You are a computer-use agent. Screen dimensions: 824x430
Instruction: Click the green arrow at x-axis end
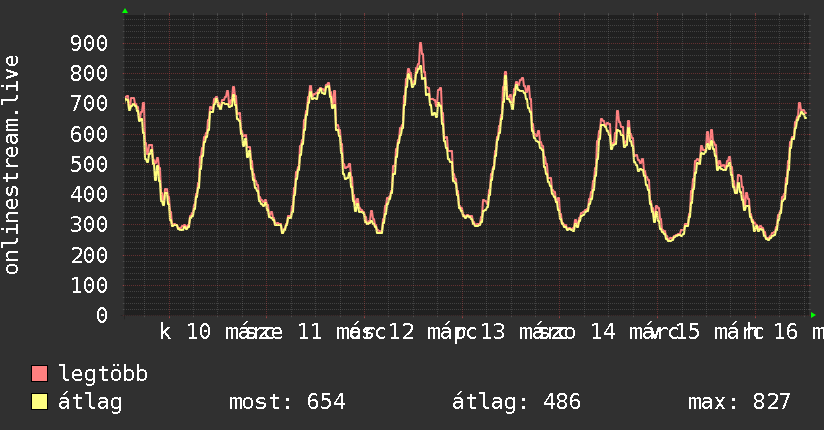813,315
